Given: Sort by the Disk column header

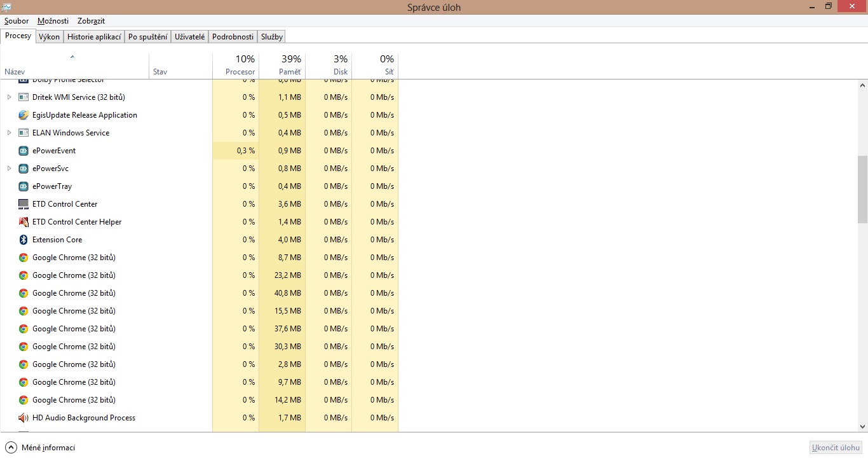Looking at the screenshot, I should pyautogui.click(x=329, y=65).
